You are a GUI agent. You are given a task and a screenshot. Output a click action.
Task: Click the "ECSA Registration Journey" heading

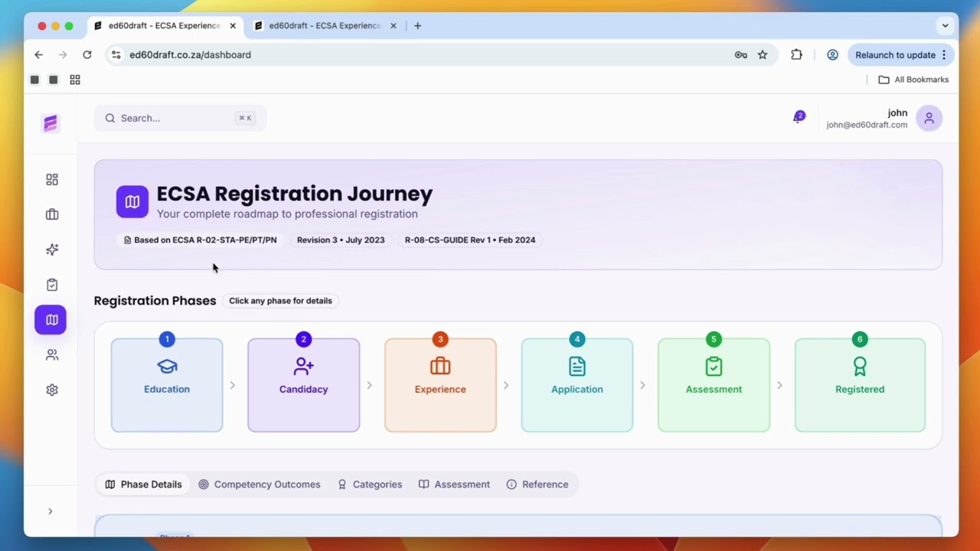click(295, 194)
